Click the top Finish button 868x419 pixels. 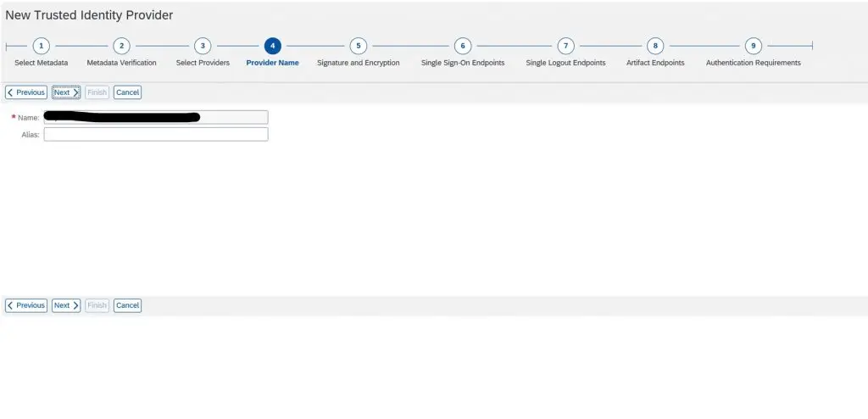97,92
